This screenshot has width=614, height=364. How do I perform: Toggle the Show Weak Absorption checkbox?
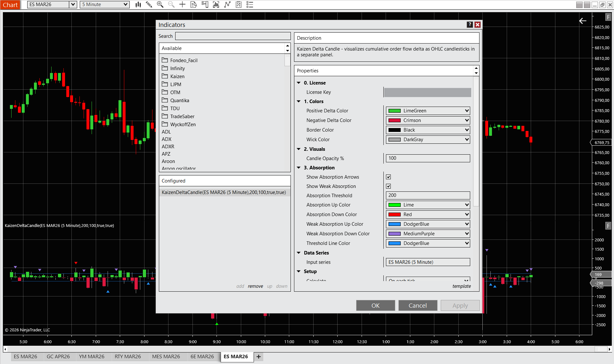[x=388, y=186]
